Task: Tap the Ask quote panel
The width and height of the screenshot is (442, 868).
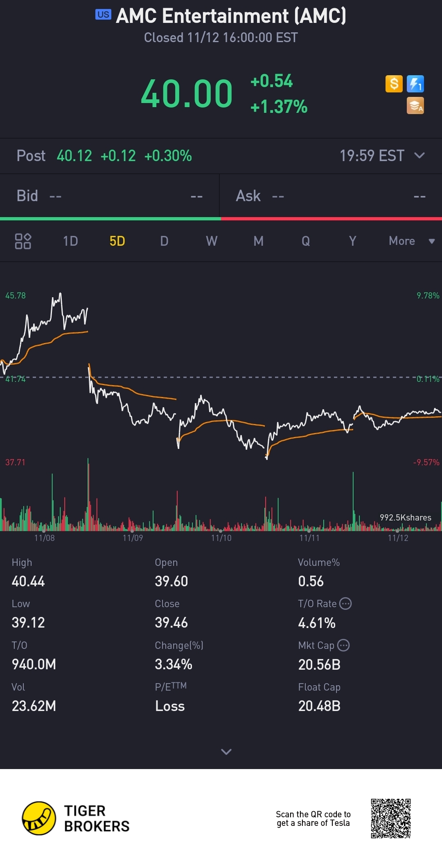Action: click(x=331, y=196)
